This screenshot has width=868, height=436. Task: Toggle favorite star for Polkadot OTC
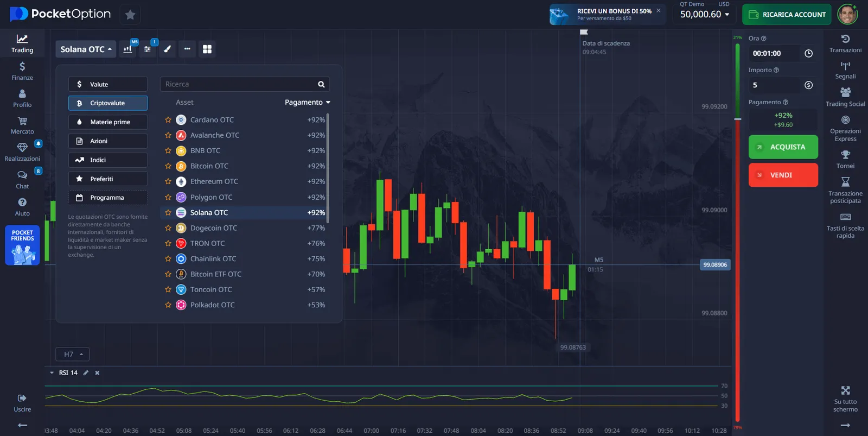pos(168,305)
